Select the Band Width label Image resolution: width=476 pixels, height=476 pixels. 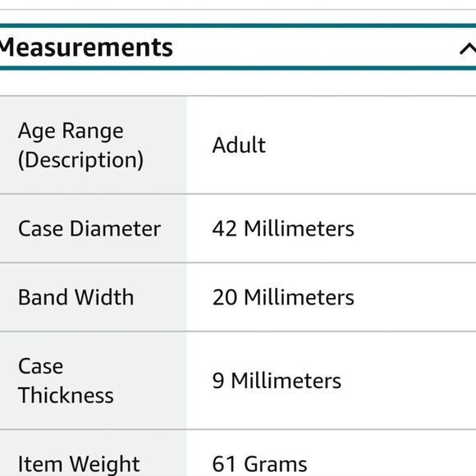(76, 297)
